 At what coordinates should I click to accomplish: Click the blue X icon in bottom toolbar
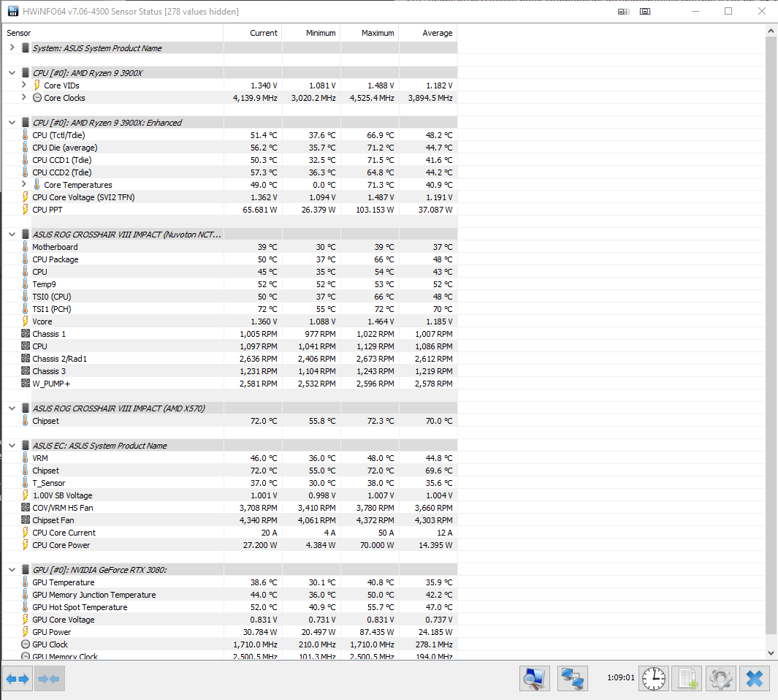pos(754,679)
